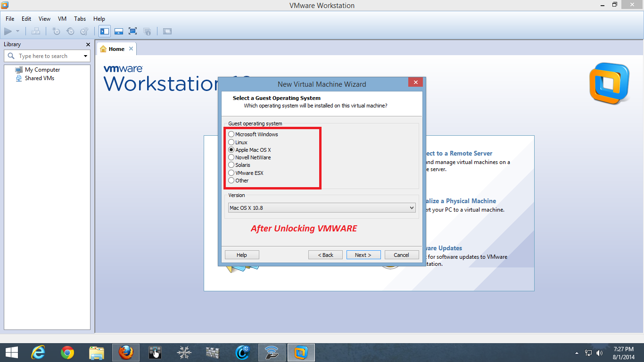Open the Snapshot Manager toolbar icon
This screenshot has height=362, width=644.
pyautogui.click(x=84, y=31)
